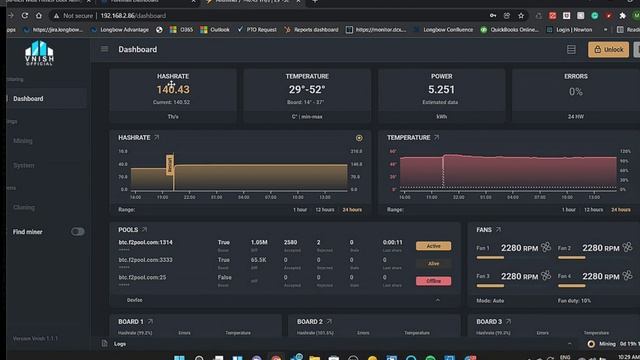This screenshot has height=360, width=640.
Task: Open Temperature chart external arrow
Action: (436, 138)
